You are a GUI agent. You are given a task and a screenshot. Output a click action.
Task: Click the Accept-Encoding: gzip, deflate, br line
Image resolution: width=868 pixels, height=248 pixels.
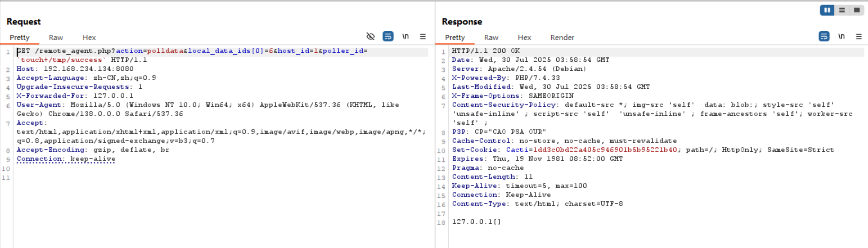(93, 150)
